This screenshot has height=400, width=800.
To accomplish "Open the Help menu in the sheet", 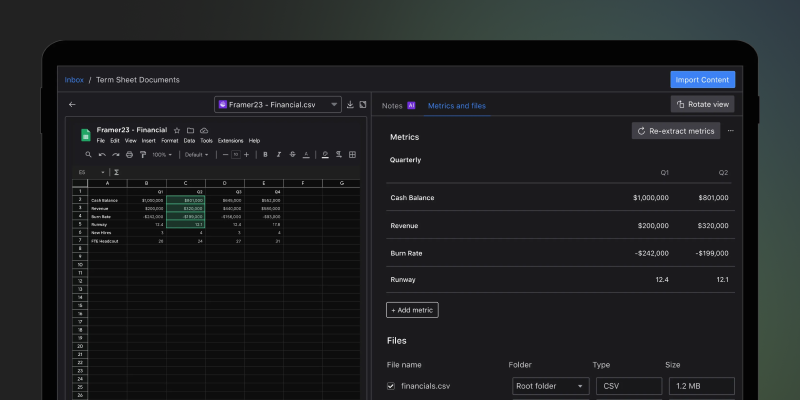I will pyautogui.click(x=254, y=141).
